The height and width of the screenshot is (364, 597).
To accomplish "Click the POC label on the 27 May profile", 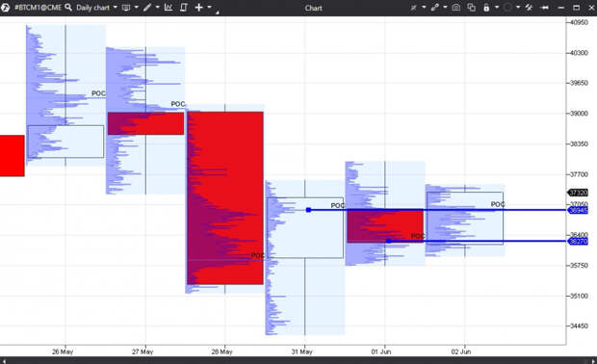I will pyautogui.click(x=178, y=104).
